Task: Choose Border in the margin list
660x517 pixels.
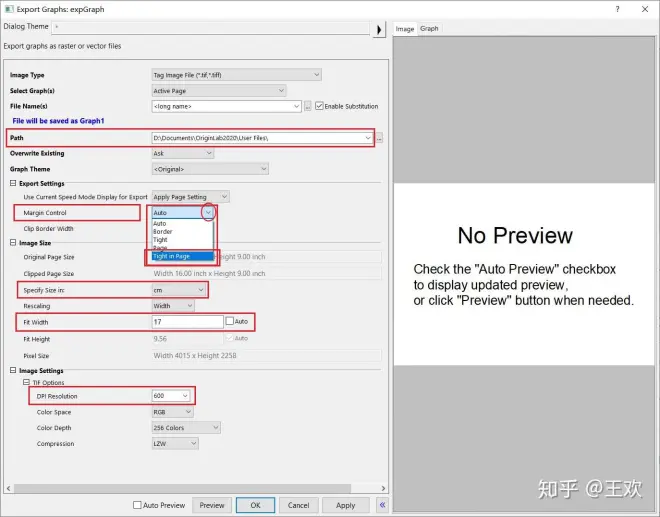Action: tap(183, 232)
